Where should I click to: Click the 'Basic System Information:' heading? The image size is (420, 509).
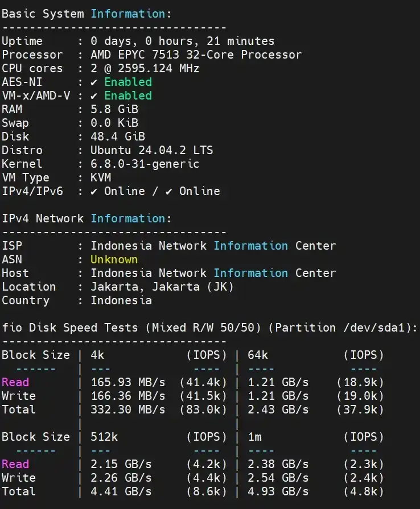pyautogui.click(x=87, y=14)
